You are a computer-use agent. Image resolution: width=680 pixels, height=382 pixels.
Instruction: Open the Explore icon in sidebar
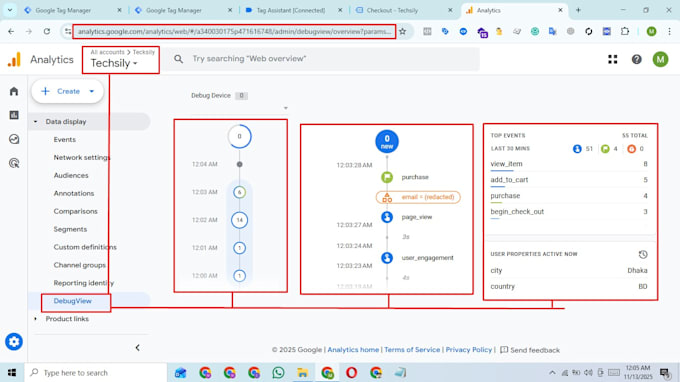click(14, 139)
